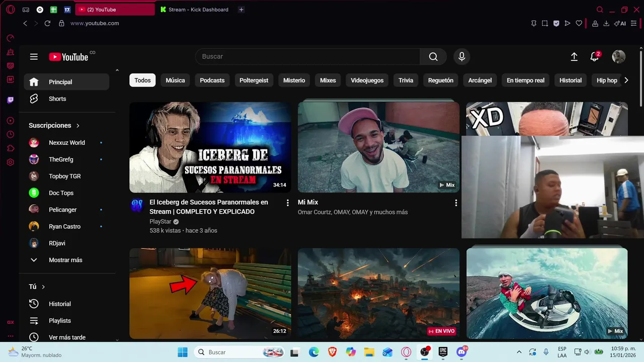The height and width of the screenshot is (362, 644).
Task: Click the address bar www.youtube.com
Action: (x=95, y=23)
